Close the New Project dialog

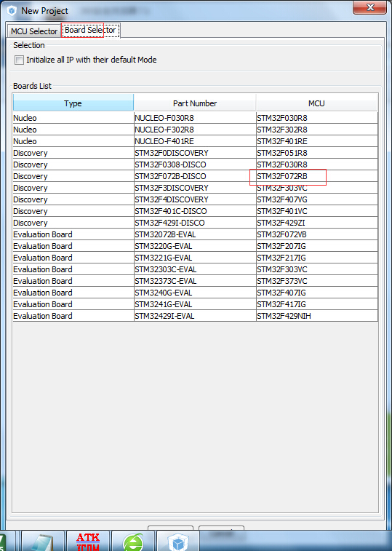(370, 7)
